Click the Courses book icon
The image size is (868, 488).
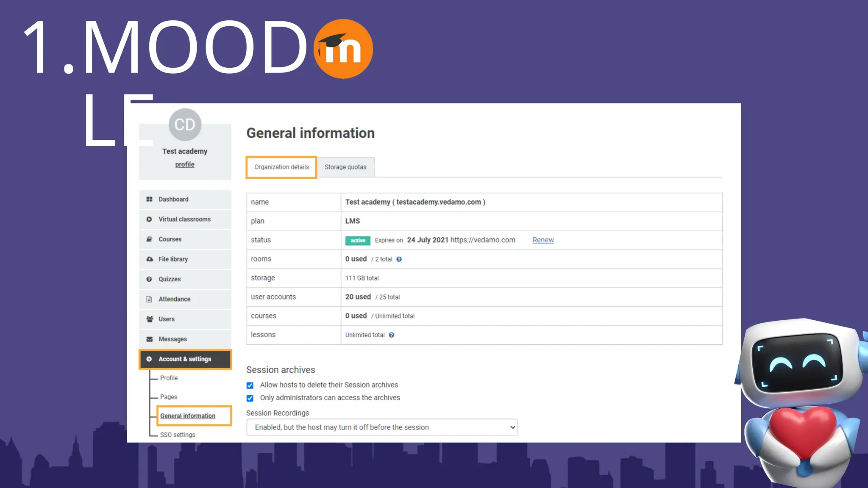149,239
